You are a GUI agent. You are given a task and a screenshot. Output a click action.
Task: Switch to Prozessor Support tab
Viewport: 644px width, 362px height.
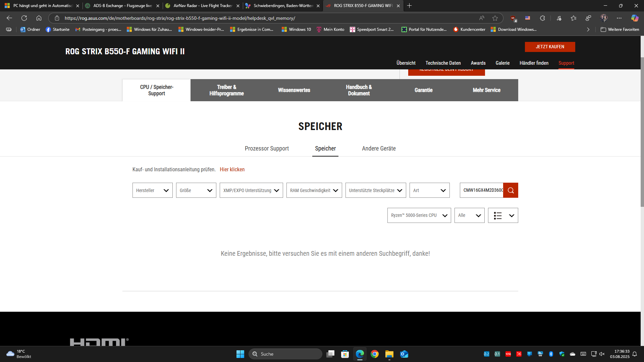tap(267, 148)
